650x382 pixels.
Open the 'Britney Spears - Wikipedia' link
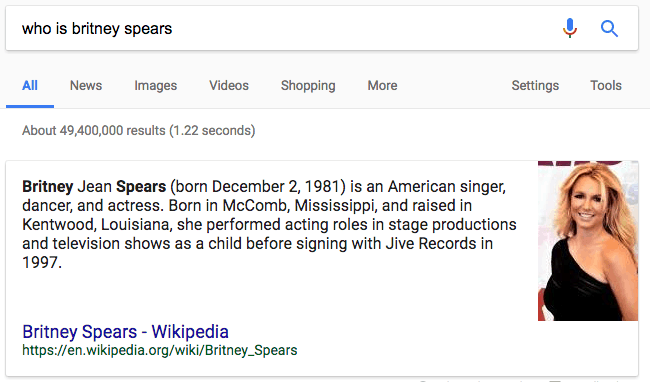[x=125, y=332]
